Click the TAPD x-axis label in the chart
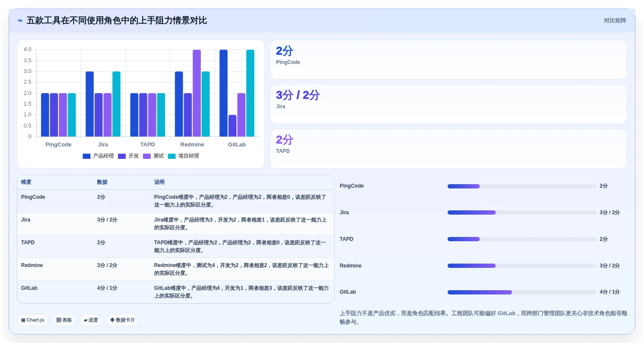The image size is (644, 343). 147,145
